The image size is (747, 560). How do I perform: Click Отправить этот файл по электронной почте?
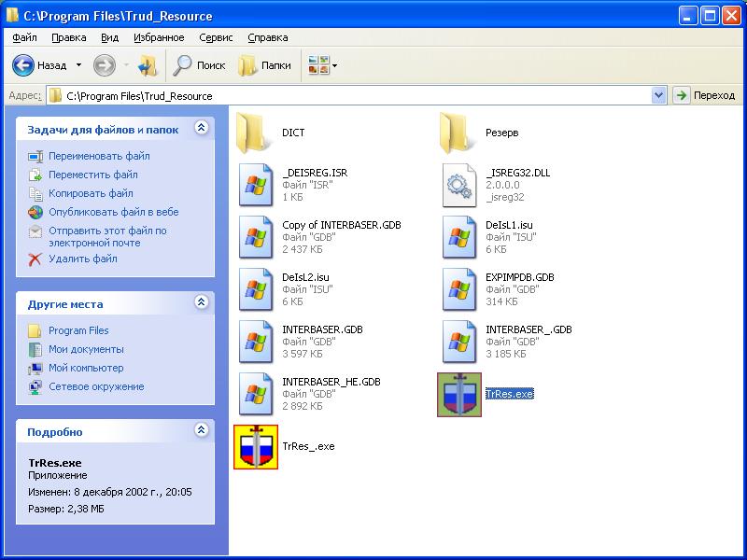pyautogui.click(x=107, y=237)
